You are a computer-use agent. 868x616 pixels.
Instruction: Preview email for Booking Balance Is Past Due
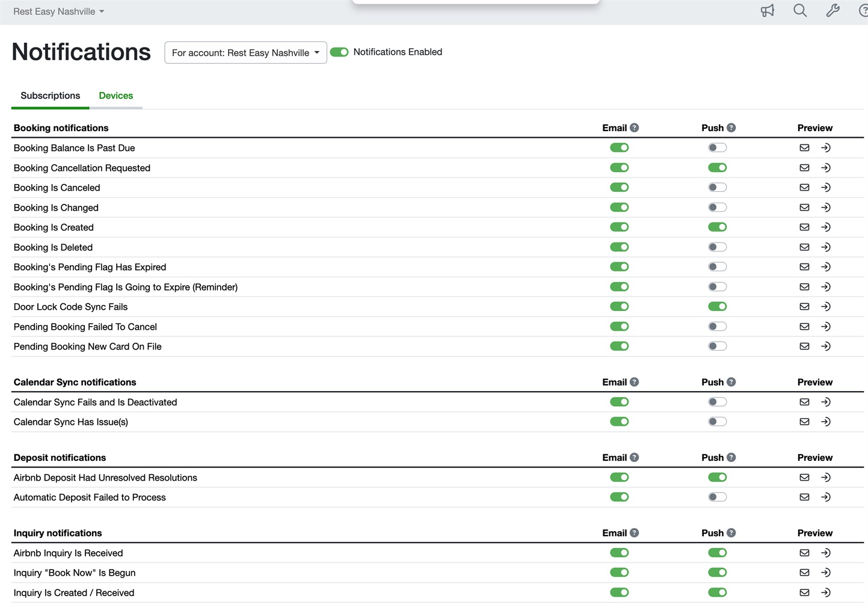804,148
